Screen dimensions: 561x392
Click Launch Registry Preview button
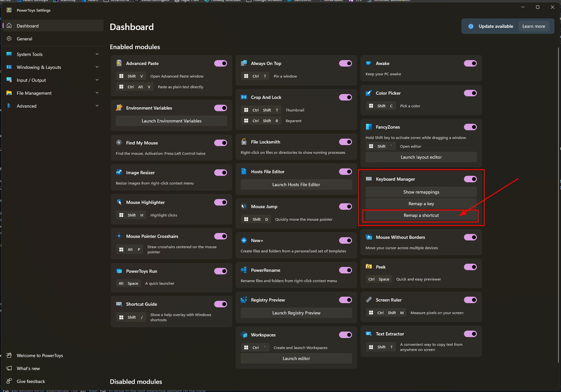pos(296,313)
